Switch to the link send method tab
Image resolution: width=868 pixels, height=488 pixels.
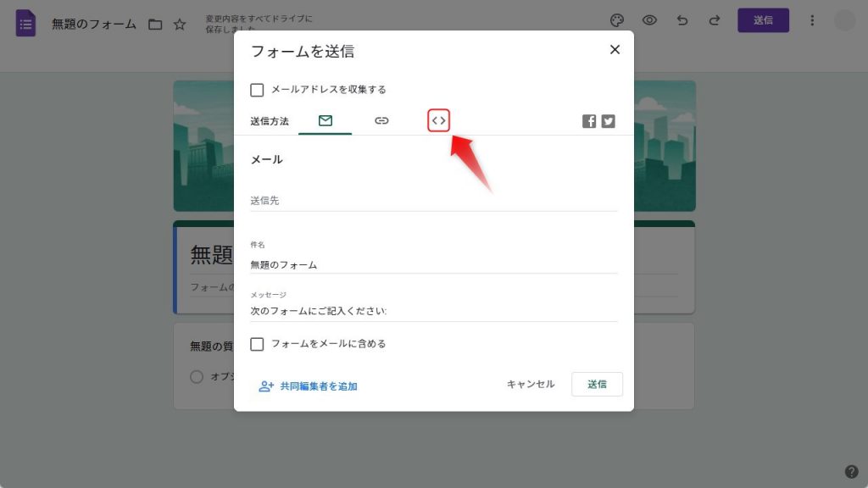pos(381,120)
